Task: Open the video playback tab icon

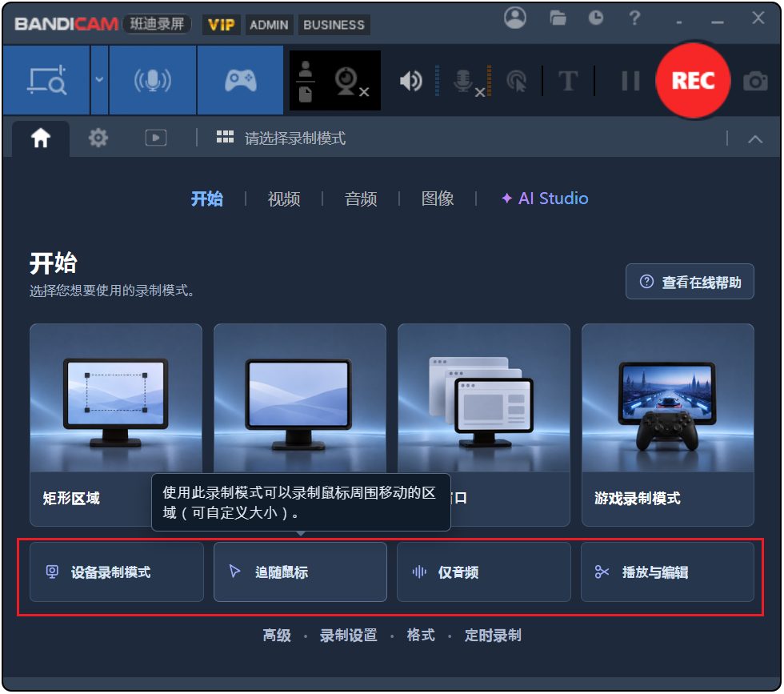Action: (155, 138)
